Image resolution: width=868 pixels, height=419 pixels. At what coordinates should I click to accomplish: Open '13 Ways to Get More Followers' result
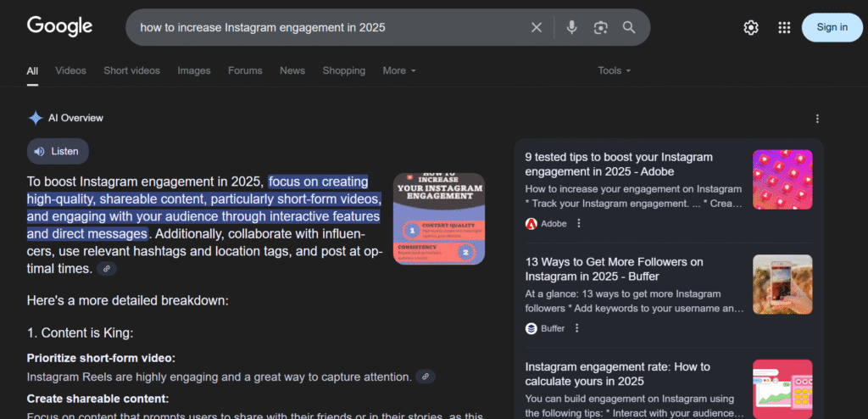coord(614,269)
